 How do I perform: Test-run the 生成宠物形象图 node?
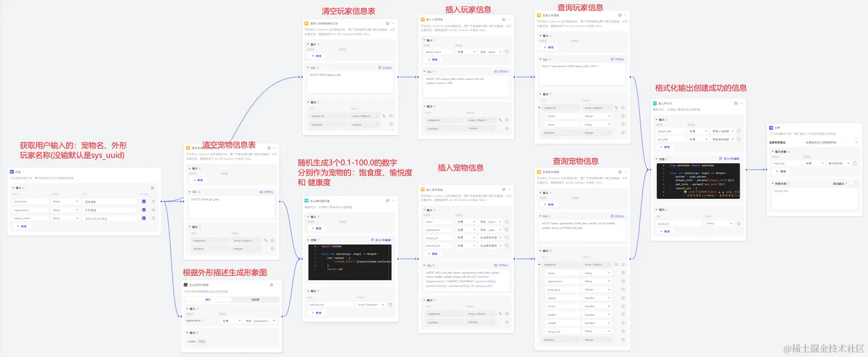(x=271, y=285)
